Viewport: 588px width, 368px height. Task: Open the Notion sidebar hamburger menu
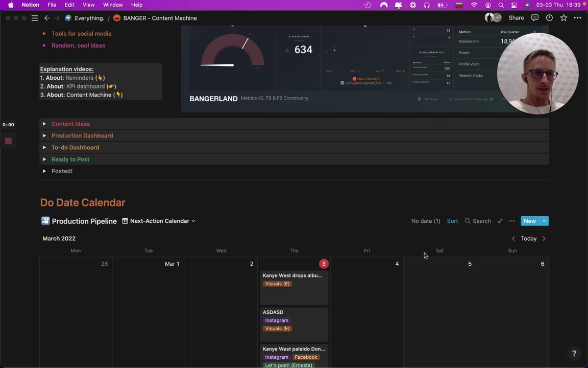pyautogui.click(x=35, y=18)
